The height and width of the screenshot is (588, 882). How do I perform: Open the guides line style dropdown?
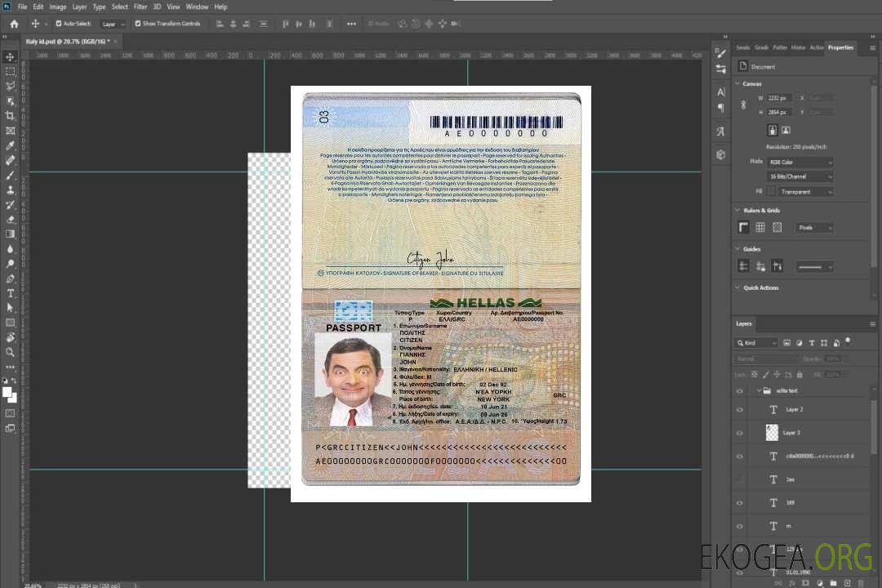click(x=815, y=267)
